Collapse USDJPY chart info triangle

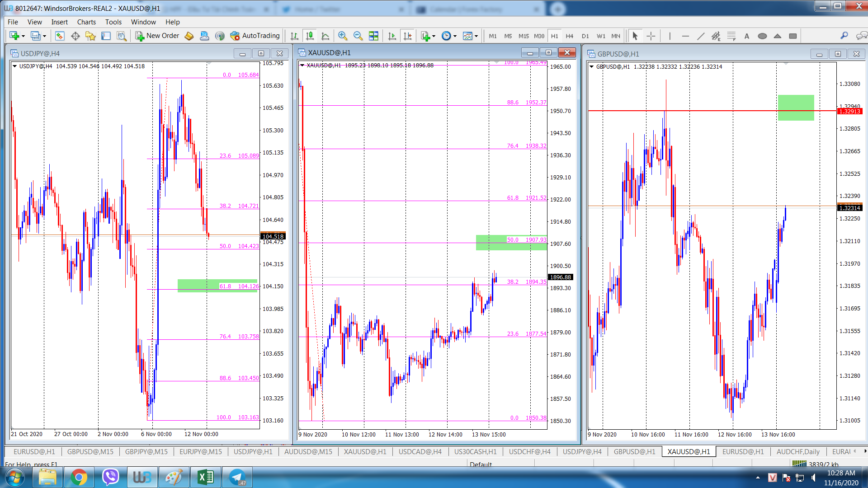(x=15, y=66)
